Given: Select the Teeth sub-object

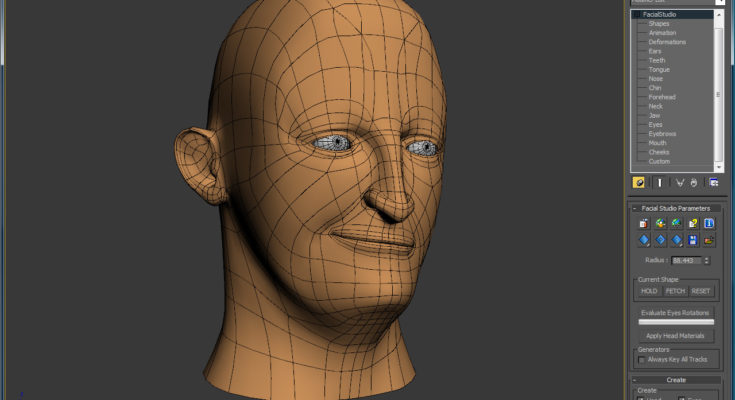Looking at the screenshot, I should click(x=657, y=60).
